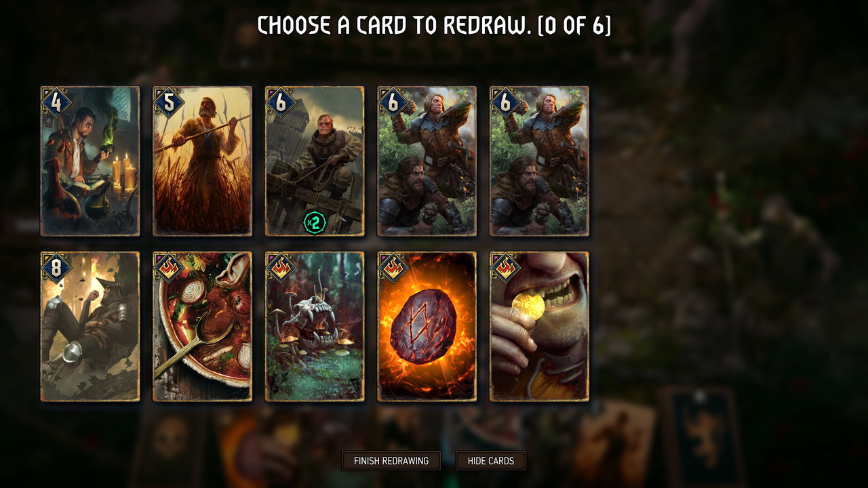Select the man biting gold coin card
The image size is (868, 488).
tap(539, 327)
